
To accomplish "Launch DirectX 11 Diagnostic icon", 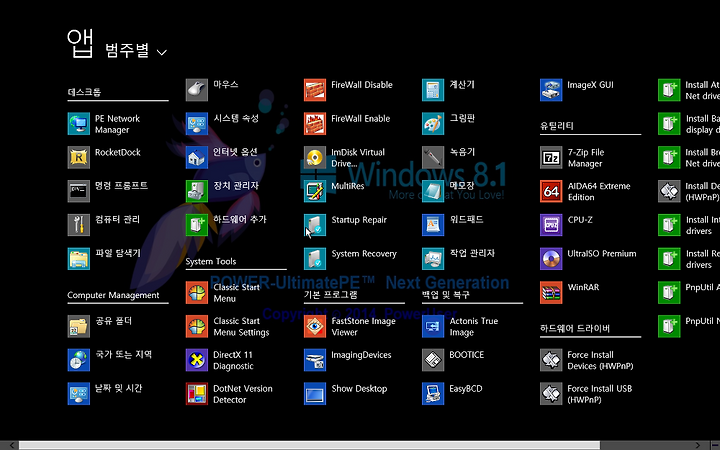I will (x=197, y=360).
